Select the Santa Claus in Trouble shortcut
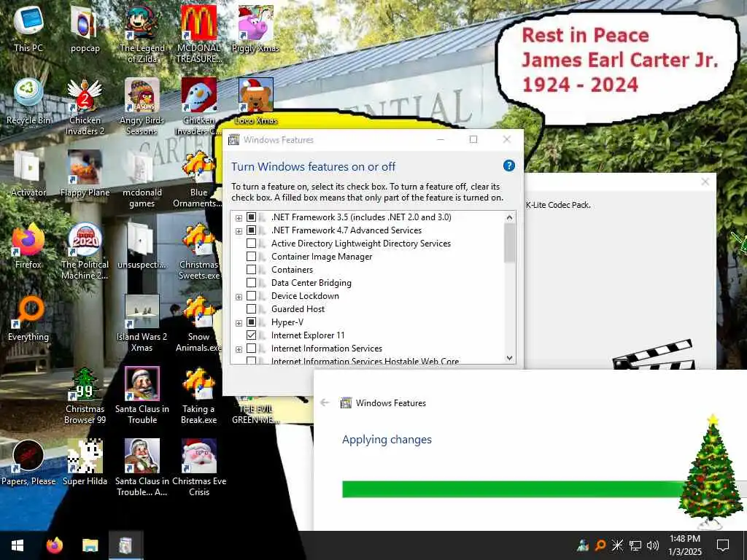This screenshot has width=747, height=560. (142, 397)
